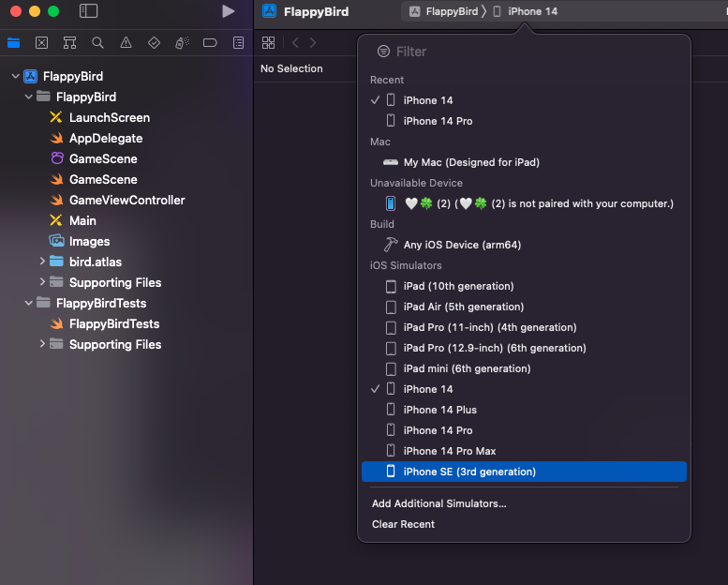Open the Debug navigator spray icon

click(x=182, y=43)
